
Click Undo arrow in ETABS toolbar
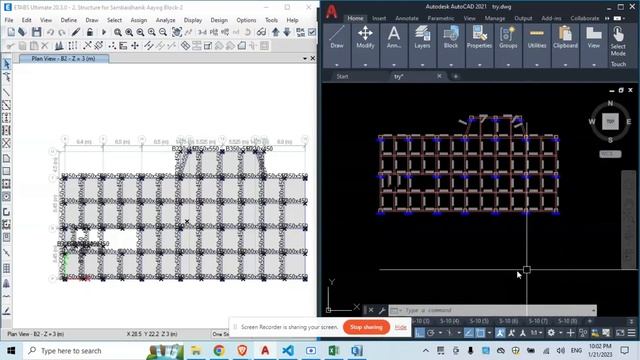[50, 32]
